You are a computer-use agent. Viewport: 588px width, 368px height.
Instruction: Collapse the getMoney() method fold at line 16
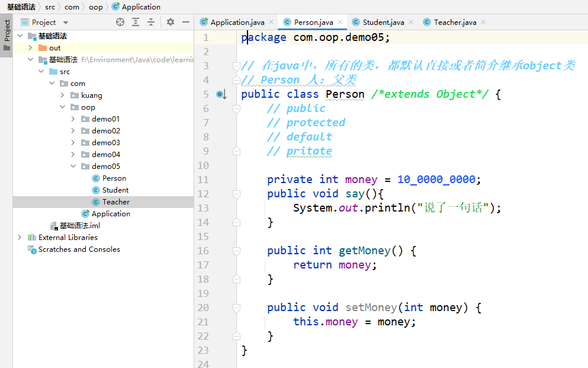coord(236,251)
